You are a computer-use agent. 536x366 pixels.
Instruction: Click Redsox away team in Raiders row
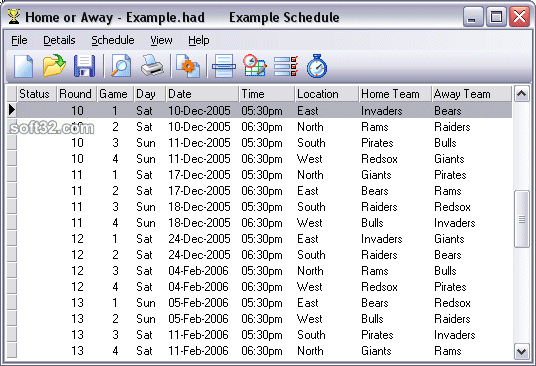tap(452, 207)
